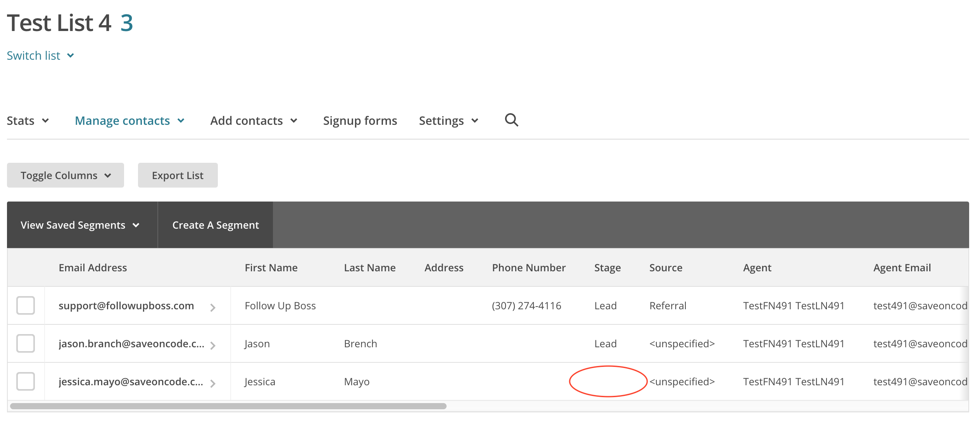
Task: Click the horizontal table scrollbar
Action: tap(228, 406)
